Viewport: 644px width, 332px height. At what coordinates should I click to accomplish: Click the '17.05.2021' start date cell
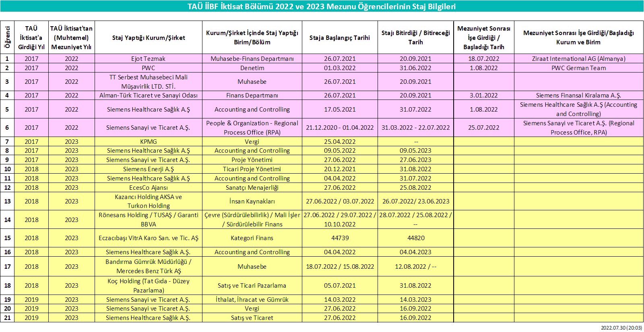point(340,109)
